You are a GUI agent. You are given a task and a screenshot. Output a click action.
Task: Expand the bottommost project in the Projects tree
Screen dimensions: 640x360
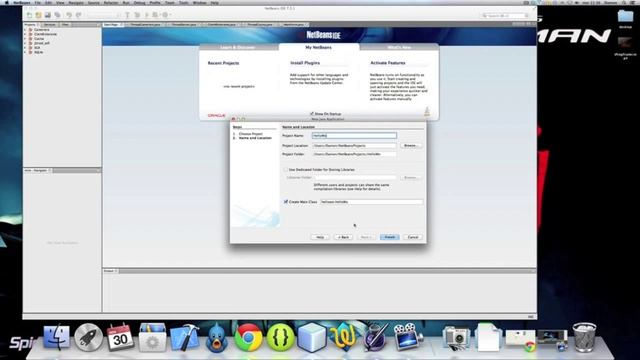[25, 52]
